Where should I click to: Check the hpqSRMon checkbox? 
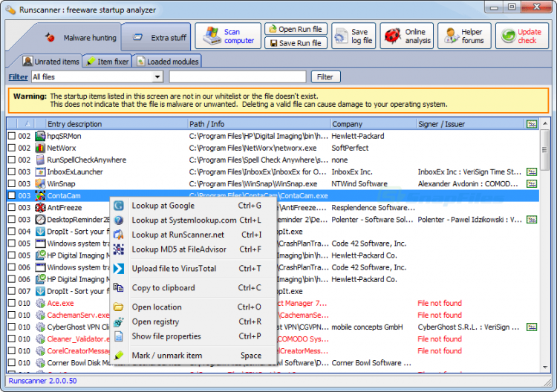click(x=12, y=136)
